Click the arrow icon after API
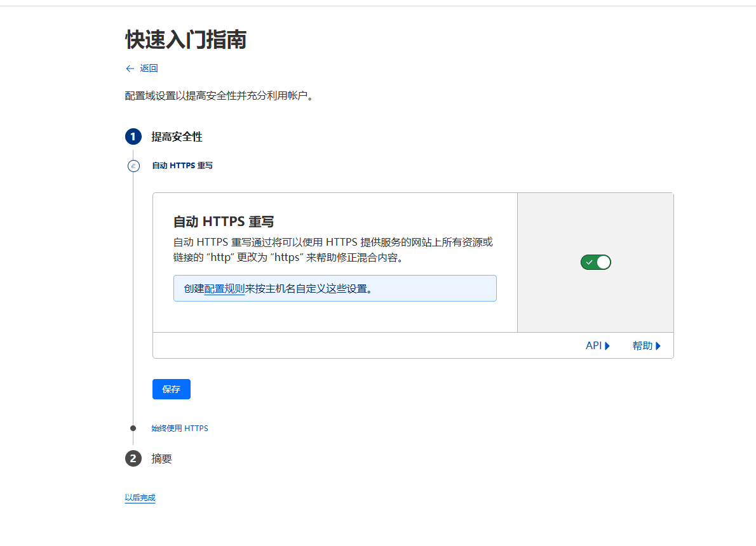 tap(608, 345)
